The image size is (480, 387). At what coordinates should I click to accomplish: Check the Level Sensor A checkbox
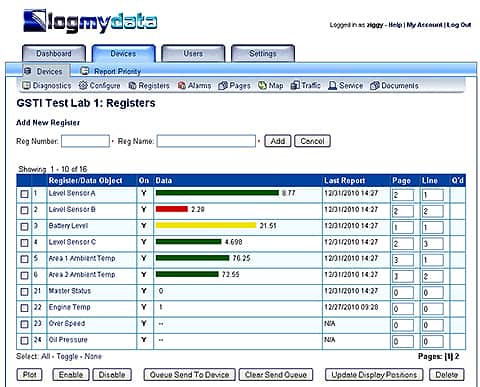[x=24, y=194]
